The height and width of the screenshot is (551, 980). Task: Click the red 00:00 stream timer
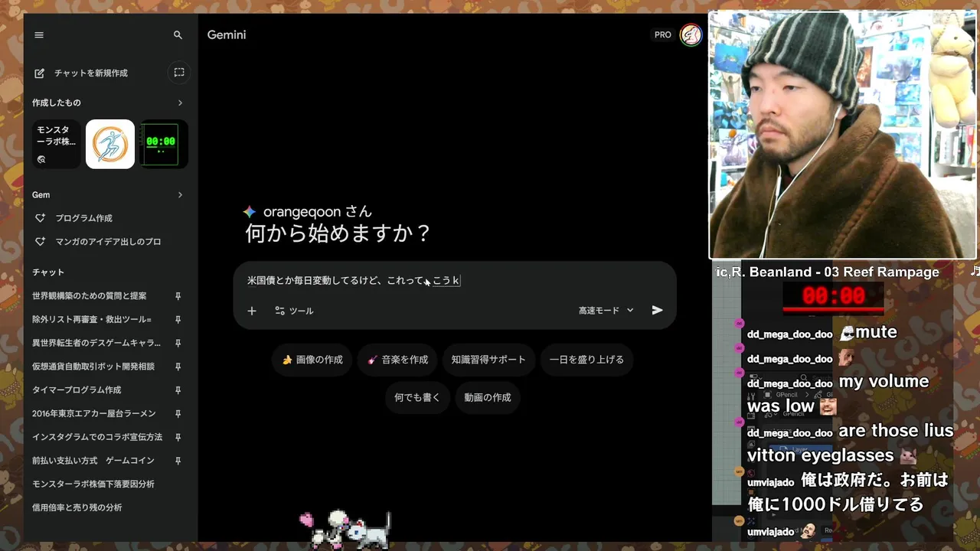(833, 296)
